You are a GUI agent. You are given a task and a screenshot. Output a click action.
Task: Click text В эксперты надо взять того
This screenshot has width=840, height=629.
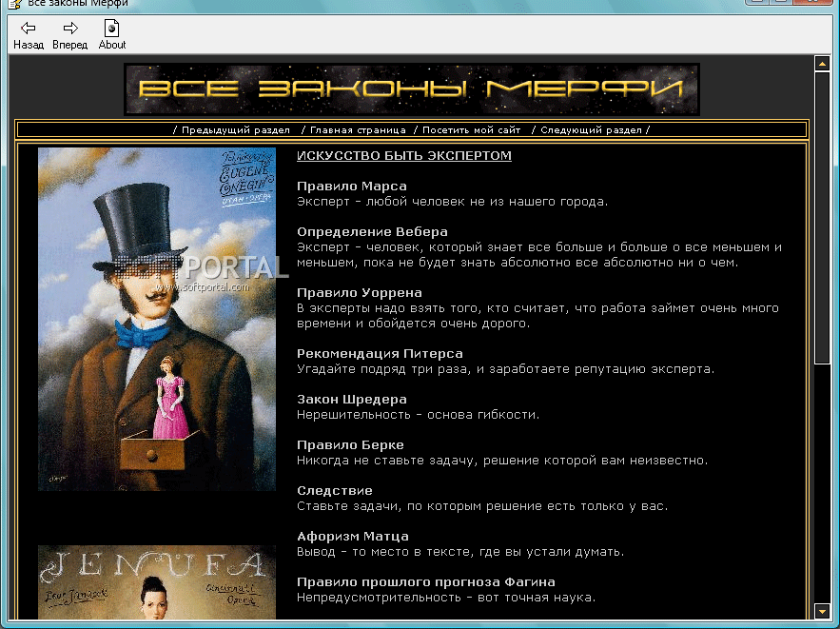pos(390,308)
